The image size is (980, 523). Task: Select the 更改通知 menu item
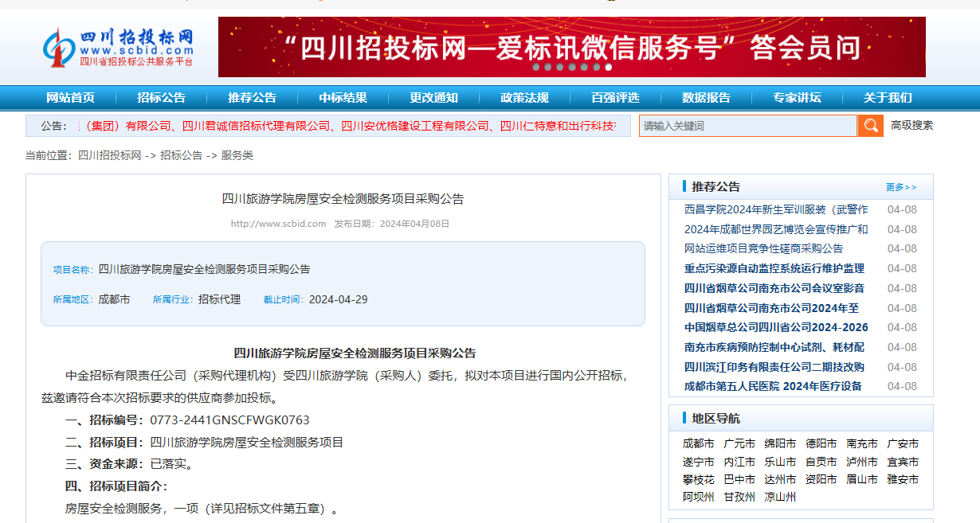[x=434, y=98]
